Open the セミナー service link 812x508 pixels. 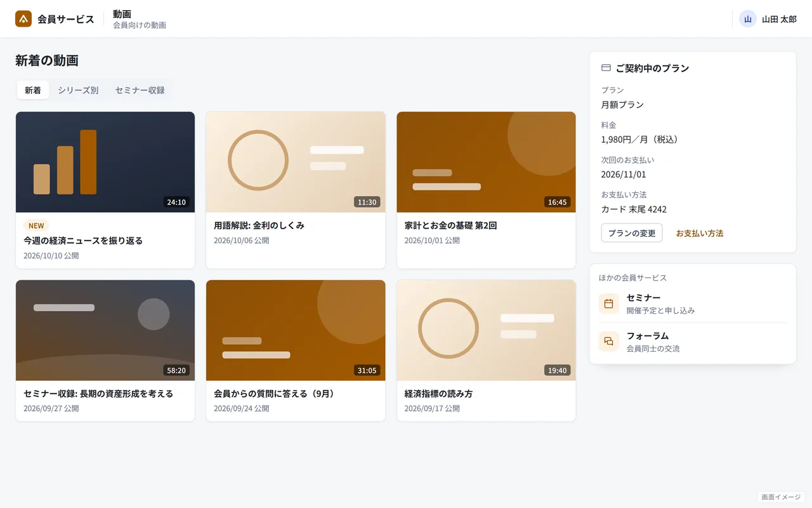coord(693,304)
